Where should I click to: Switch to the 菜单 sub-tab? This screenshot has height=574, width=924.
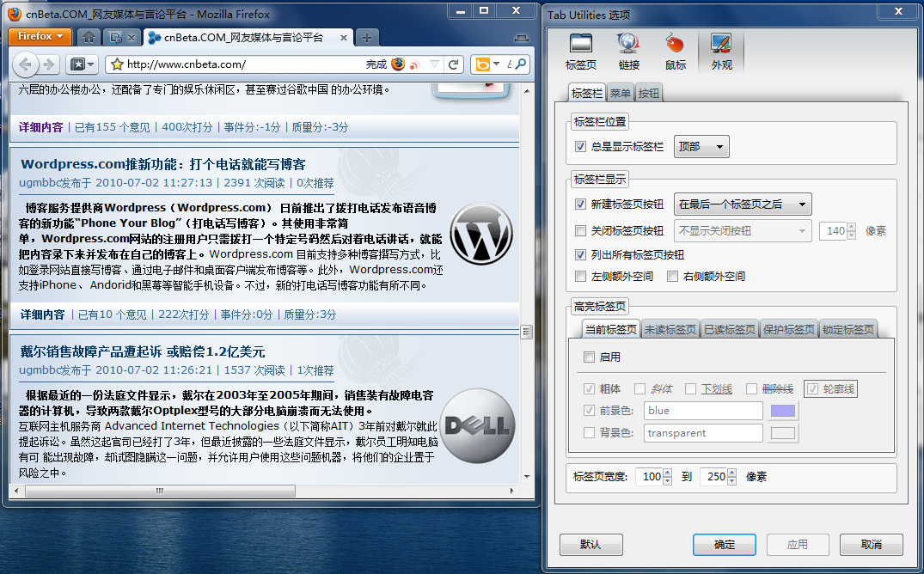620,93
